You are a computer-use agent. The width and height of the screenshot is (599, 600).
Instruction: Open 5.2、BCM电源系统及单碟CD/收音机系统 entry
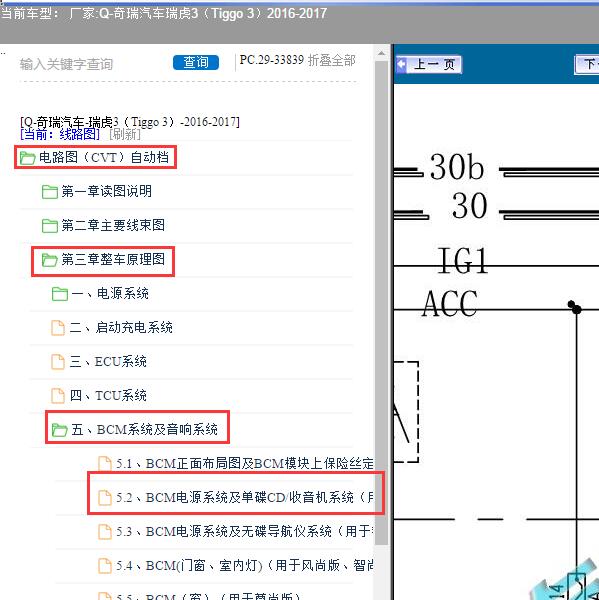pos(245,497)
